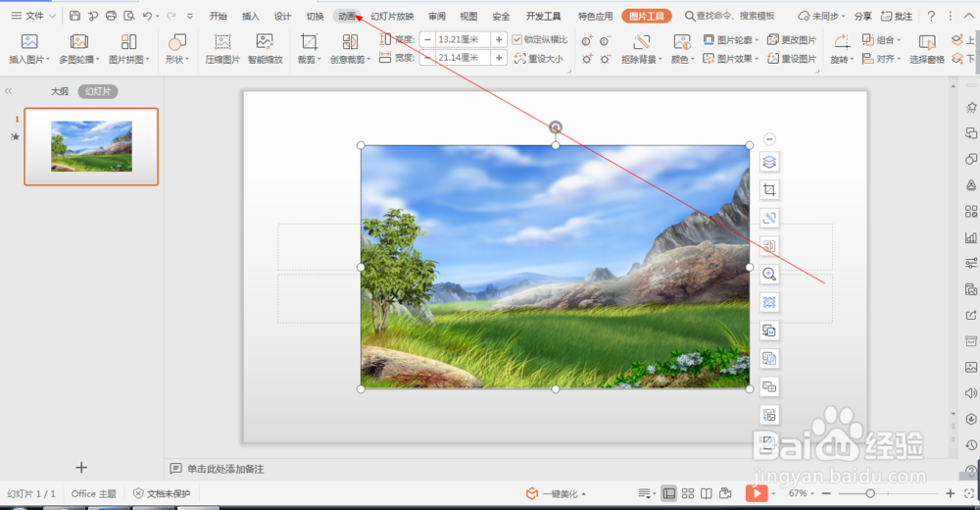Image resolution: width=980 pixels, height=510 pixels.
Task: Start slideshow with orange play button
Action: click(x=757, y=493)
